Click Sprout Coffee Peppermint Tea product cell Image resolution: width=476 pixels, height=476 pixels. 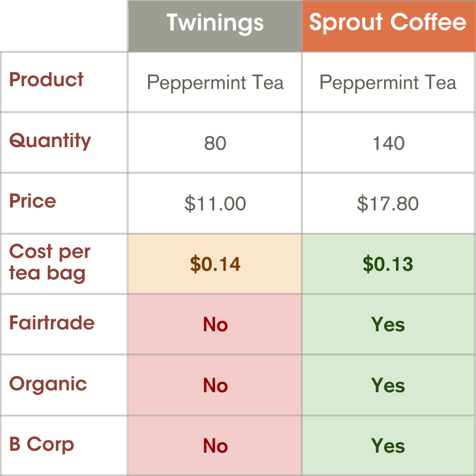coord(388,83)
